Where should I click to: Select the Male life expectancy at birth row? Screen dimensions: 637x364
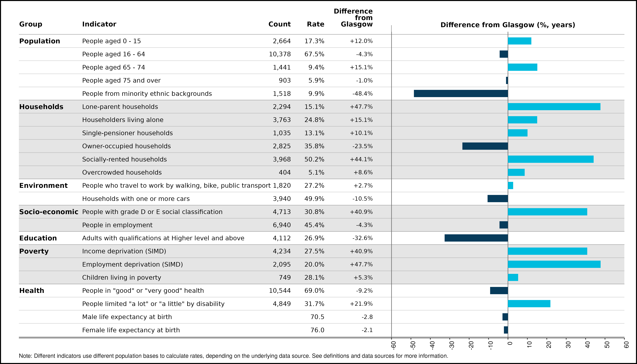click(127, 317)
